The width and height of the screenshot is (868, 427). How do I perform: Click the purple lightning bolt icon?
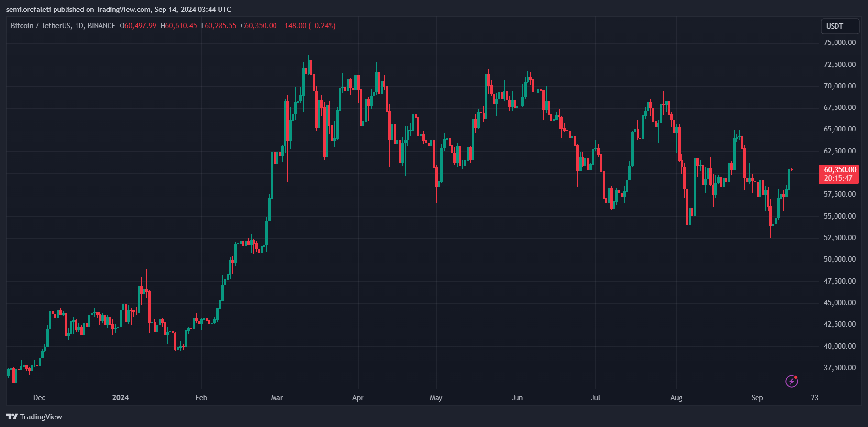pos(791,381)
